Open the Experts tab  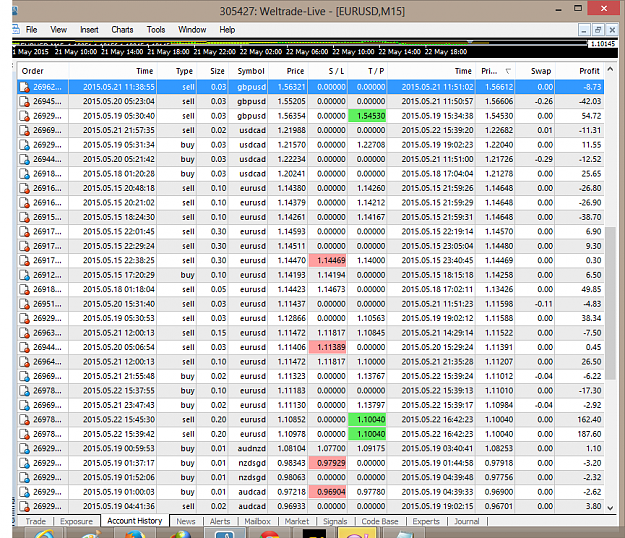[x=426, y=521]
